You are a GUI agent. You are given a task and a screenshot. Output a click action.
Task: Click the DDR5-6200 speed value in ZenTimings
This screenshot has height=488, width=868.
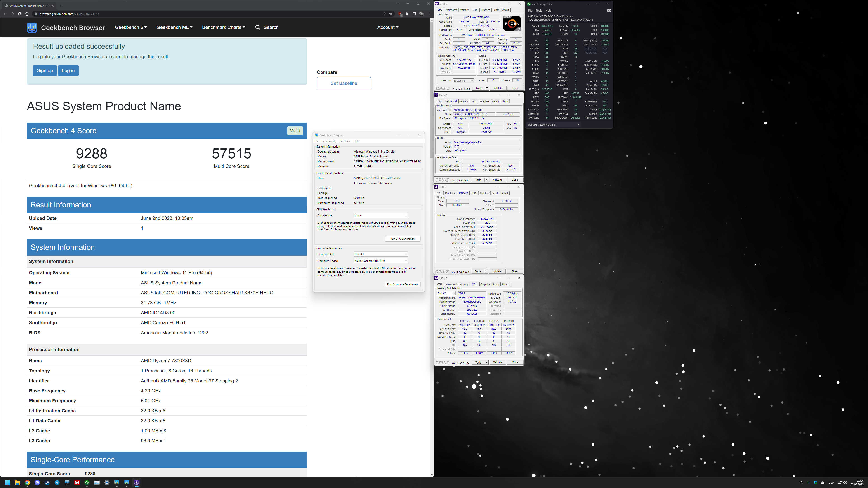coord(547,26)
